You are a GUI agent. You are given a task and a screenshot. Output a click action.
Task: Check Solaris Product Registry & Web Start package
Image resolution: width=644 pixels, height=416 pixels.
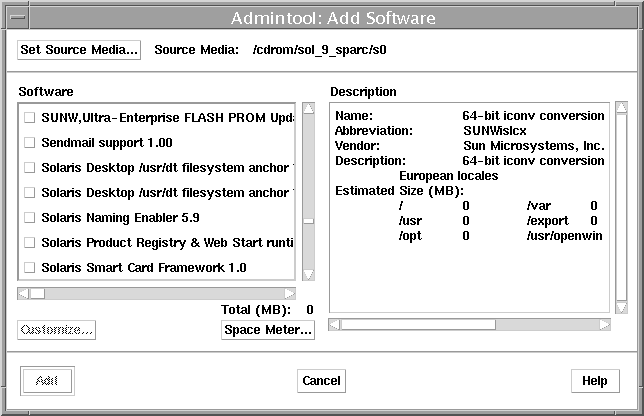pyautogui.click(x=29, y=242)
